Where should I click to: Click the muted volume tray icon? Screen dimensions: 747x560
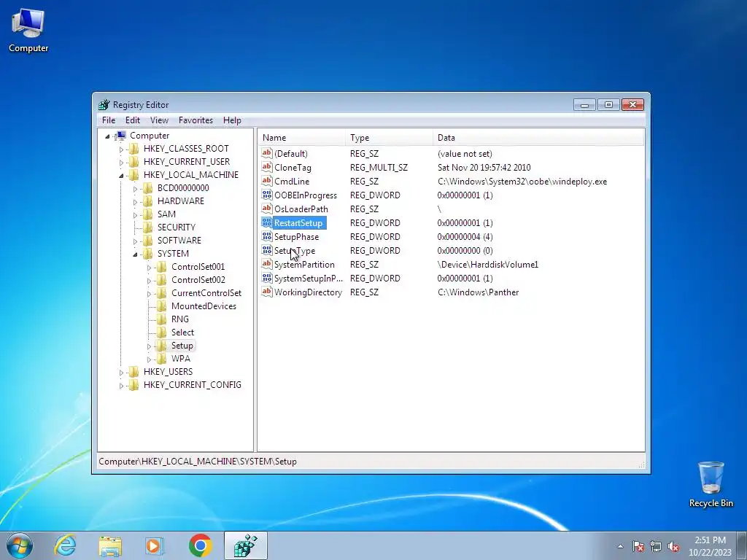[x=673, y=546]
